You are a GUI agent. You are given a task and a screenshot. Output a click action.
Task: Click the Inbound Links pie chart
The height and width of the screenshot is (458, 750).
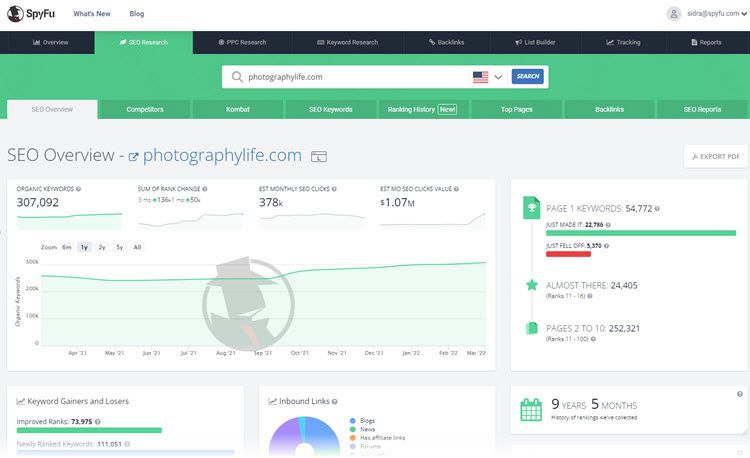click(x=304, y=436)
